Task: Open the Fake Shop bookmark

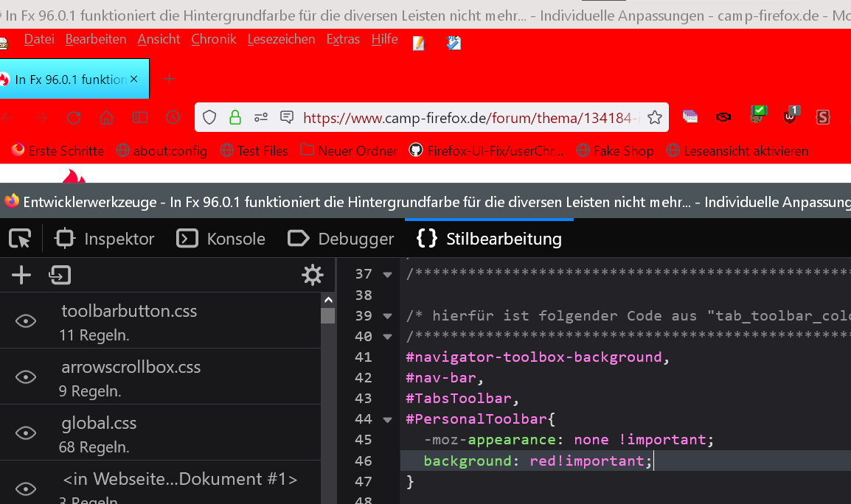Action: 615,151
